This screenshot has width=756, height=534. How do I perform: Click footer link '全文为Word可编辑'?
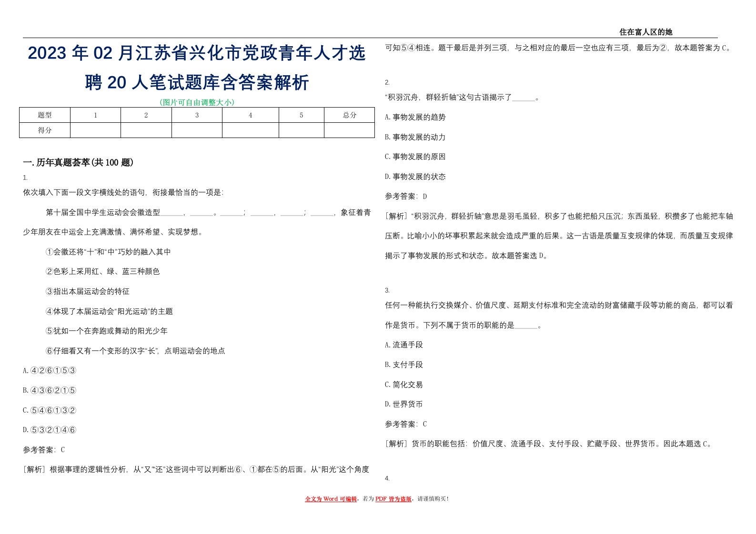click(x=331, y=499)
